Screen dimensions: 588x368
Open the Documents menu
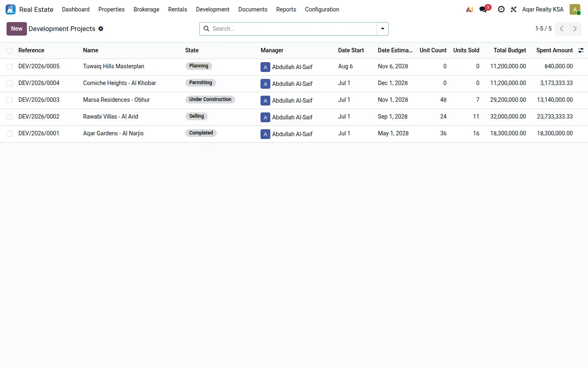click(x=253, y=9)
